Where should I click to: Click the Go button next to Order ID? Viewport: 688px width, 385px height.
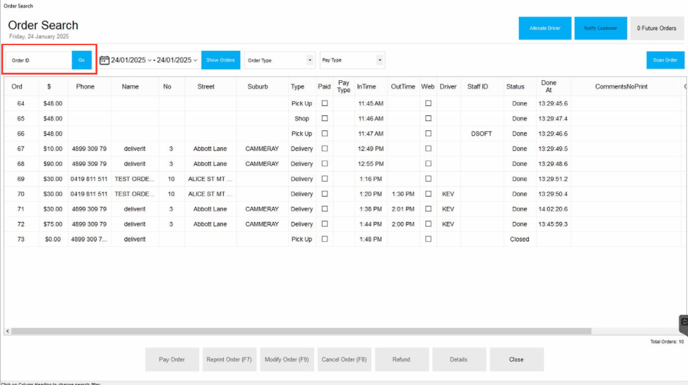pyautogui.click(x=82, y=60)
